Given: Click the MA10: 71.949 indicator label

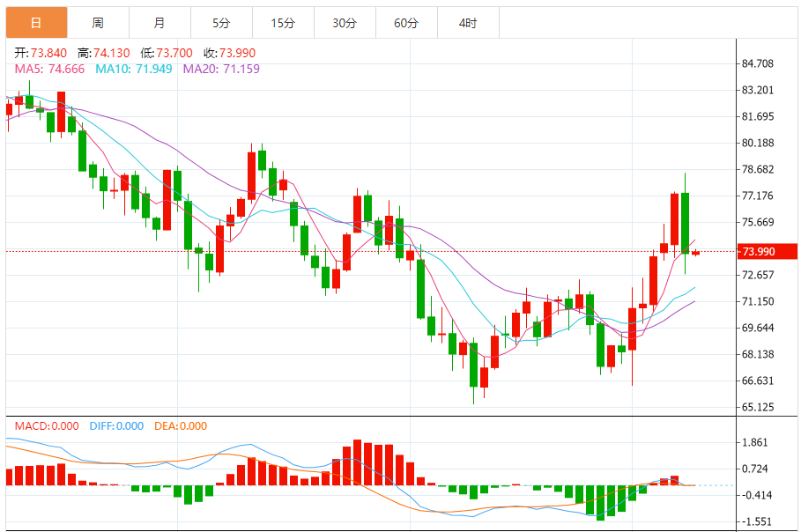Looking at the screenshot, I should (x=134, y=69).
